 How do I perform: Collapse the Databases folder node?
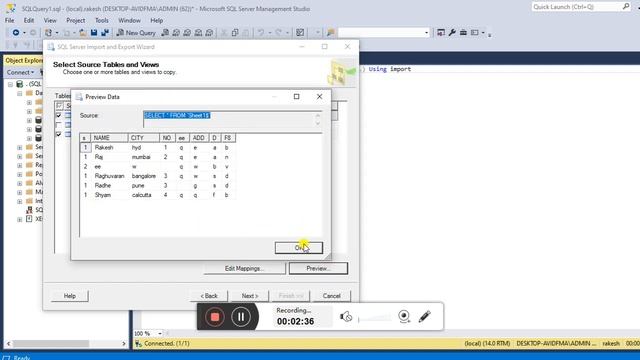coord(20,93)
